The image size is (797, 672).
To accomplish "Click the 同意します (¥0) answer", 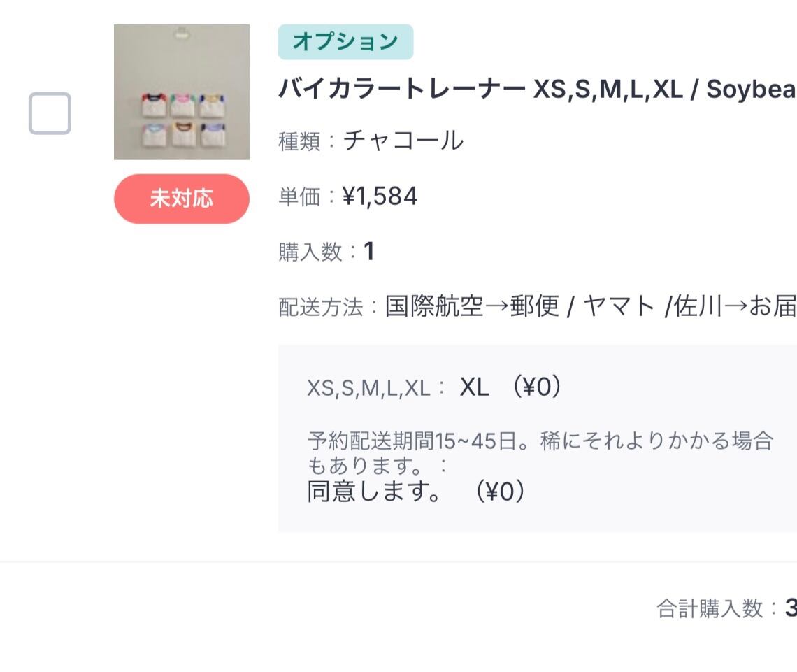I will pyautogui.click(x=416, y=492).
